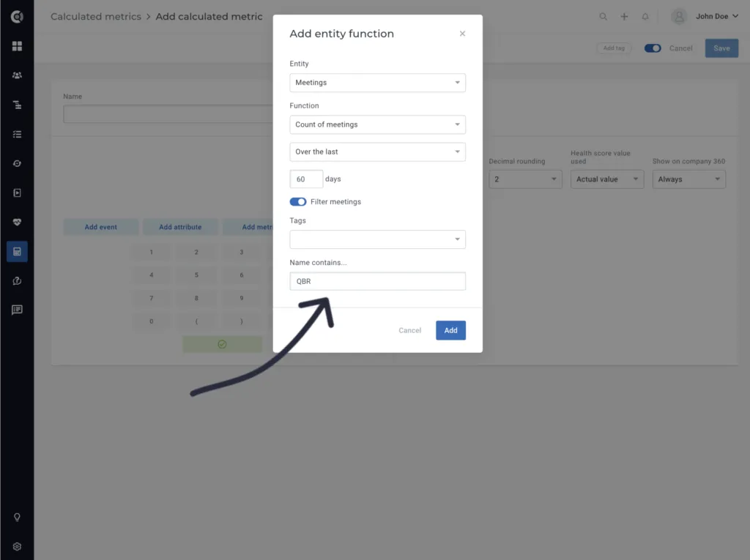Click the days number input field
750x560 pixels.
click(306, 179)
